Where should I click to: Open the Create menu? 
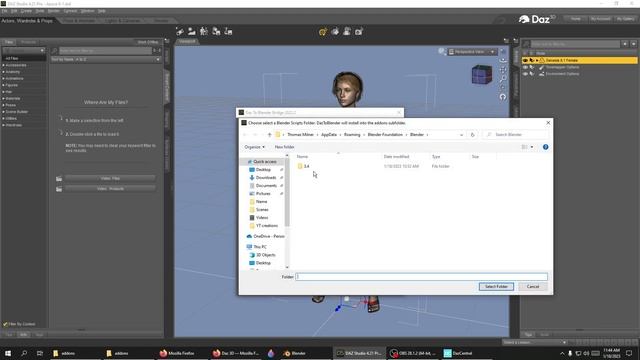[26, 11]
